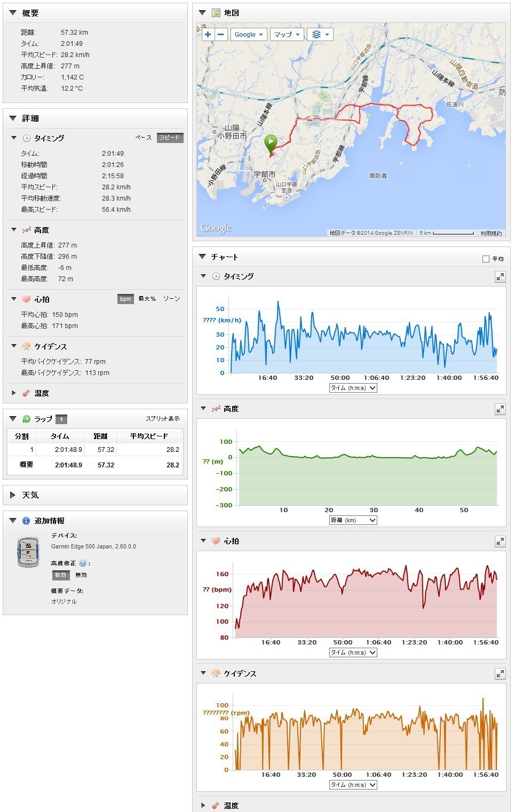Click the elevation icon in 高度 details
Image resolution: width=515 pixels, height=812 pixels.
coord(27,230)
